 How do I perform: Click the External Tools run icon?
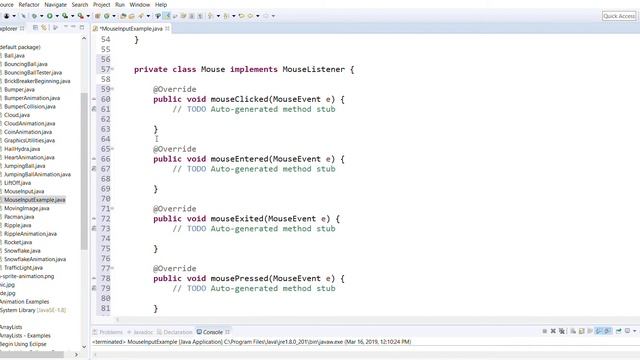(80, 16)
